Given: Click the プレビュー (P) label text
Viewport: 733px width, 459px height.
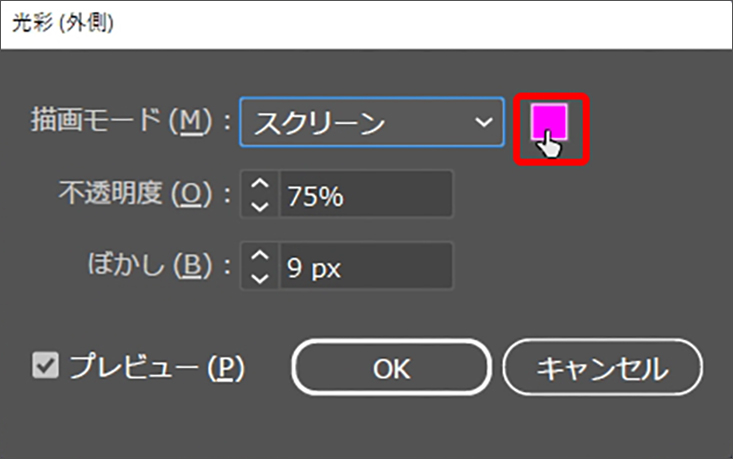Looking at the screenshot, I should point(156,367).
